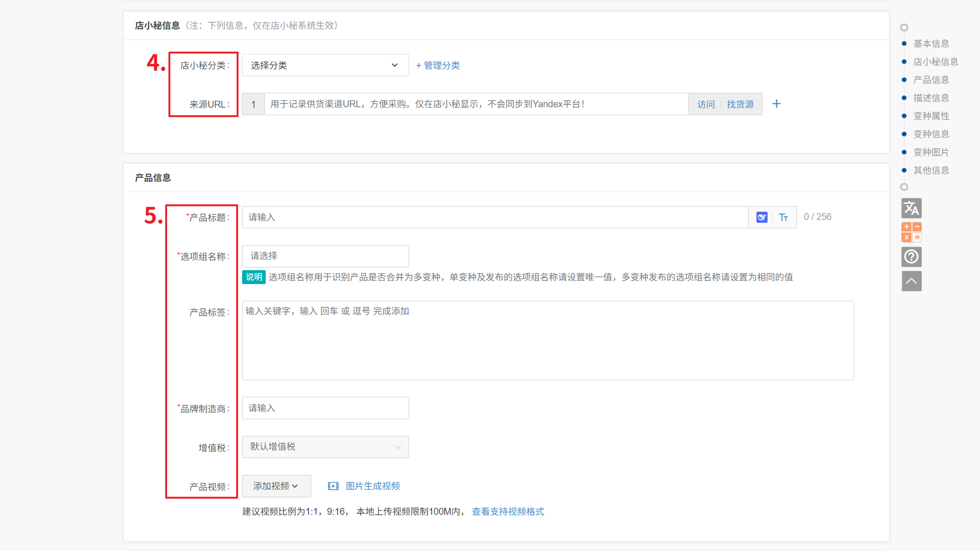This screenshot has width=980, height=551.
Task: Click the 管理分类 link
Action: [x=438, y=65]
